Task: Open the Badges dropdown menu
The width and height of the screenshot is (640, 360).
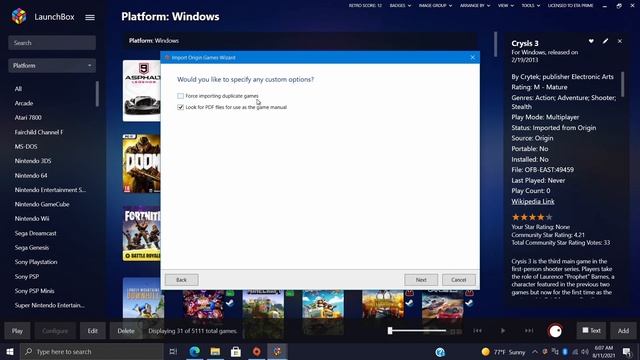Action: point(400,6)
